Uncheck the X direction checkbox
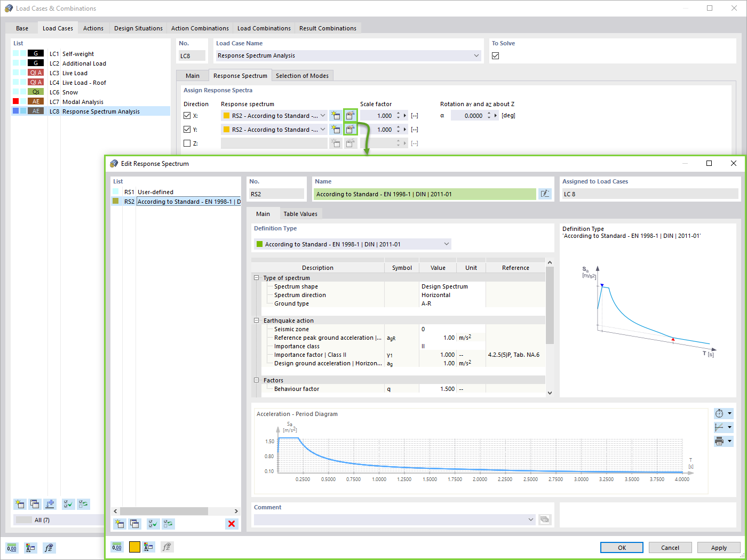 coord(187,116)
